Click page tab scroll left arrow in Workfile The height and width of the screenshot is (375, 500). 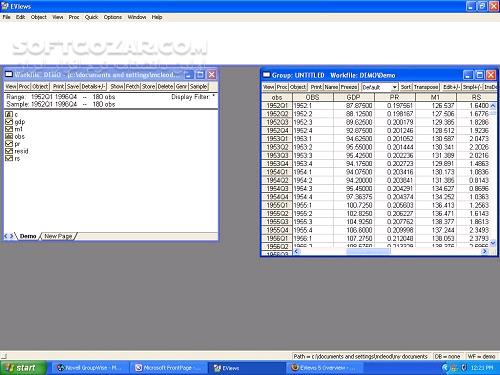(6, 236)
